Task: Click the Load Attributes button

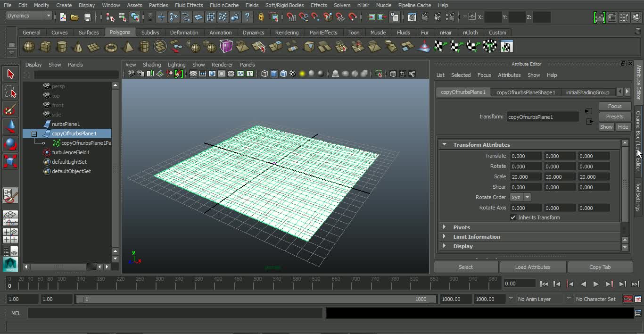Action: [533, 267]
